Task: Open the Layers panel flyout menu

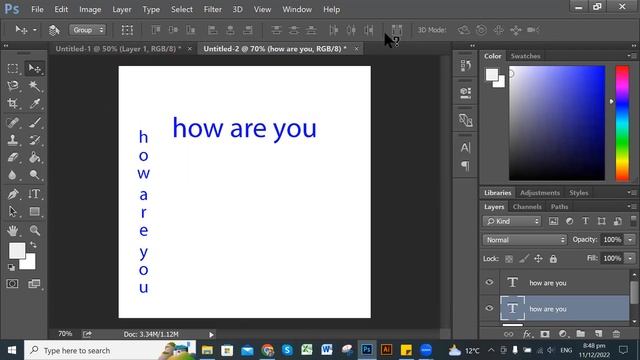Action: point(631,207)
